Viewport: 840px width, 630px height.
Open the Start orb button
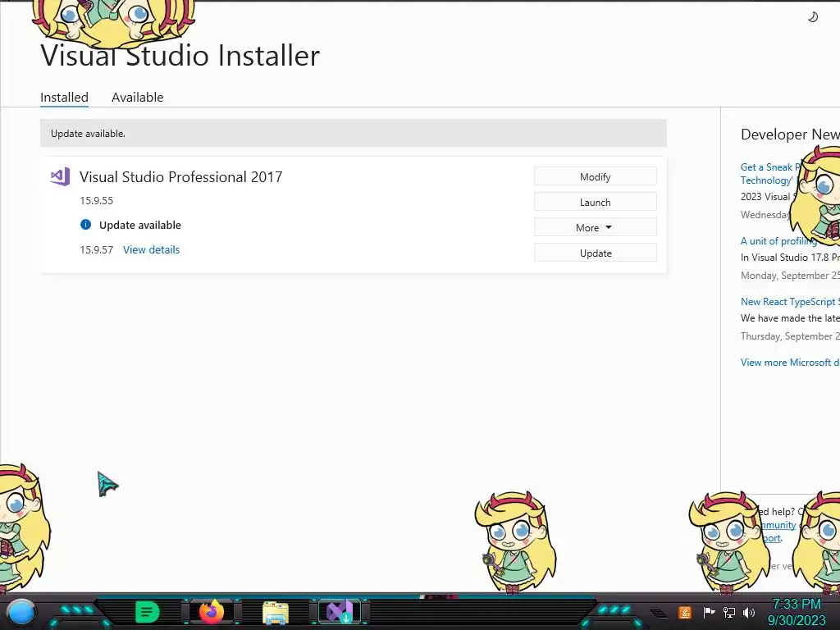pos(21,612)
